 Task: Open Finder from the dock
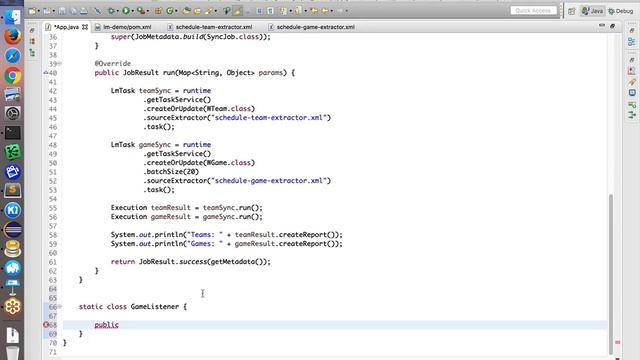click(x=13, y=16)
